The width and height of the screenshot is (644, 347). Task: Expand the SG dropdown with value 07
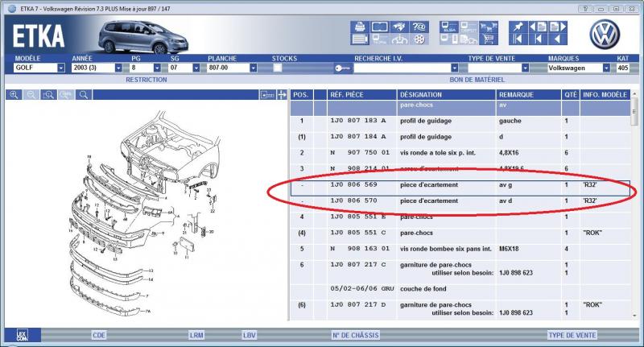click(x=196, y=68)
